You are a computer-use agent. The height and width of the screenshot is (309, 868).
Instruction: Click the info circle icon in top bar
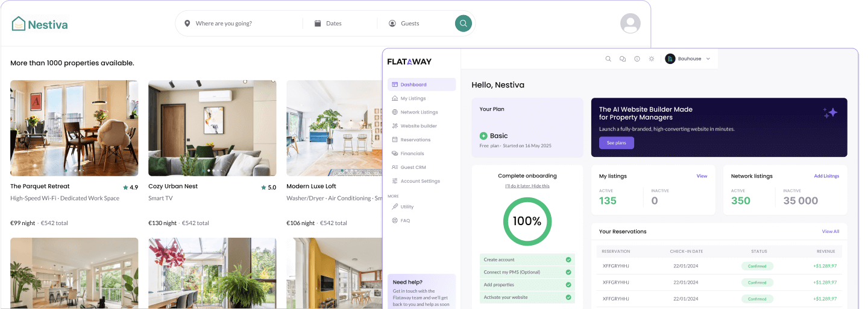click(637, 59)
